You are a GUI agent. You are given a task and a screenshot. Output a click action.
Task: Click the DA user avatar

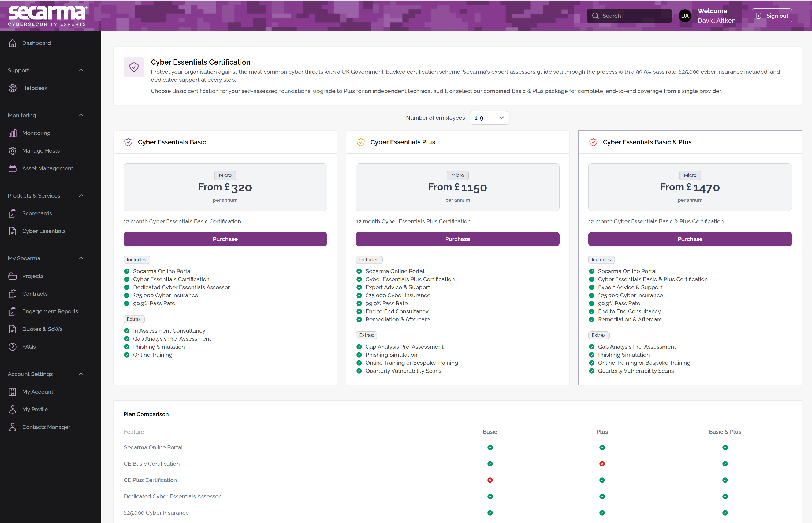click(685, 16)
